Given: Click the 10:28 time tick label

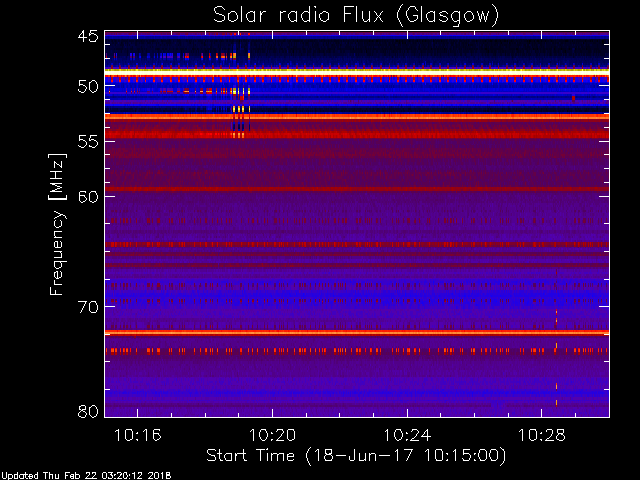Looking at the screenshot, I should tap(542, 435).
